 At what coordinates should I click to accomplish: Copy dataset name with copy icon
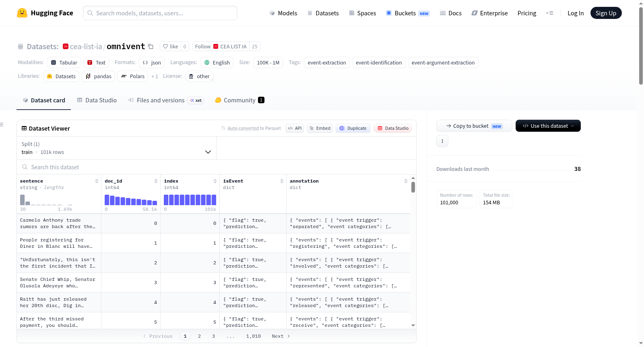tap(151, 46)
